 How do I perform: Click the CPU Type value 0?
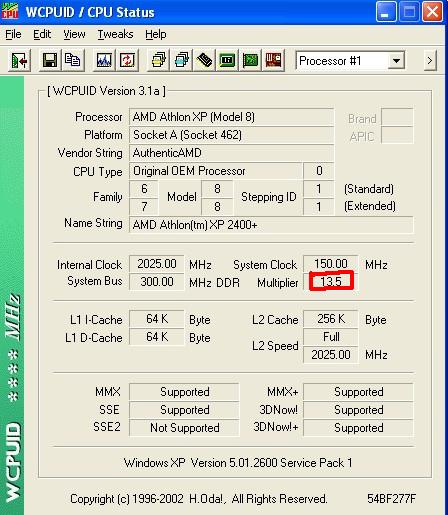point(319,171)
